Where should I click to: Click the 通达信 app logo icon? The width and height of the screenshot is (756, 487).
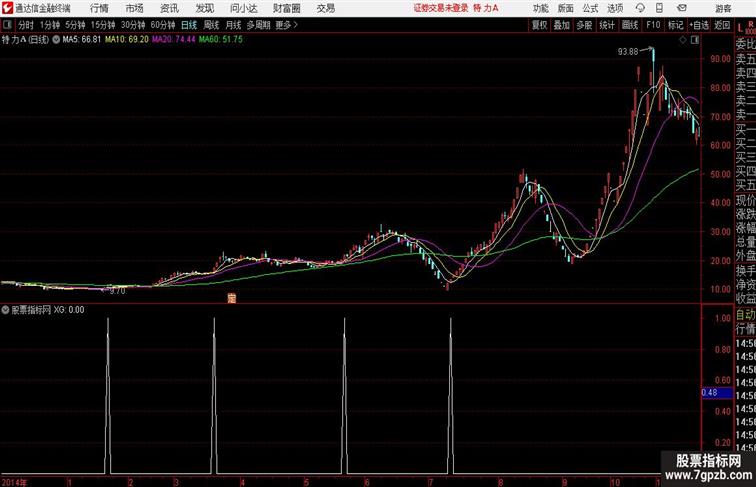[x=7, y=8]
